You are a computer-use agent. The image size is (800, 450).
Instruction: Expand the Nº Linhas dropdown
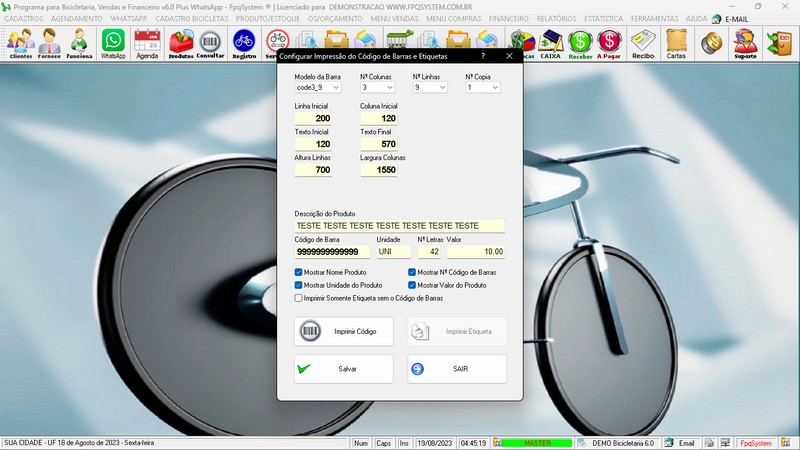click(x=442, y=88)
